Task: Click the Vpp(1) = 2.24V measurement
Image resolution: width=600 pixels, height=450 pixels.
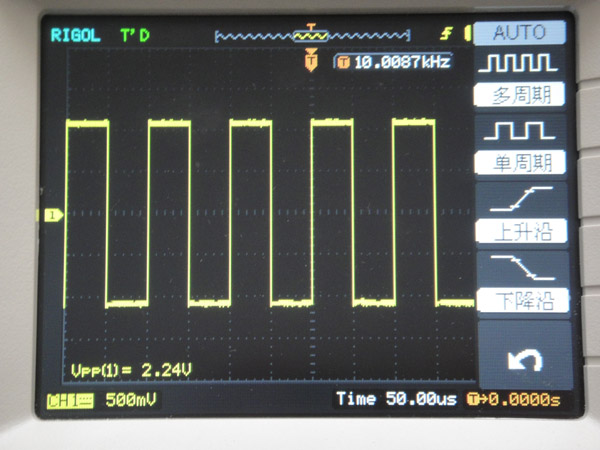Action: 131,370
